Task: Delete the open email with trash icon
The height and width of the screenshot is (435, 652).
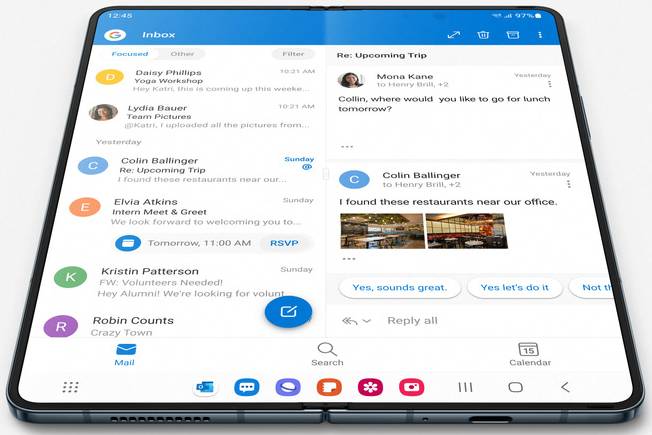Action: (x=483, y=35)
